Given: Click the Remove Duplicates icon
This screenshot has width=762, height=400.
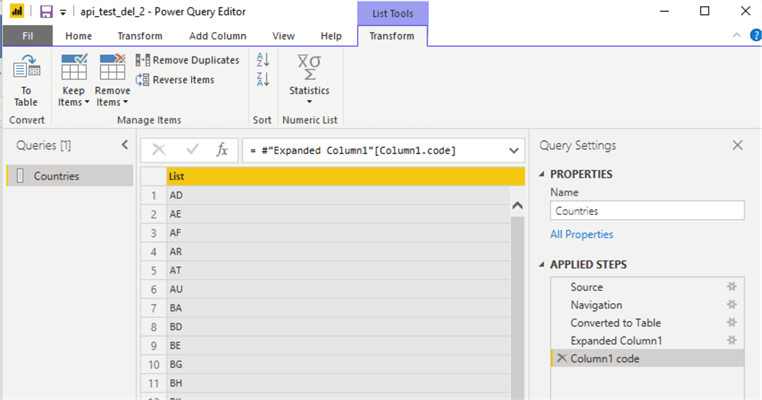Looking at the screenshot, I should click(x=143, y=60).
